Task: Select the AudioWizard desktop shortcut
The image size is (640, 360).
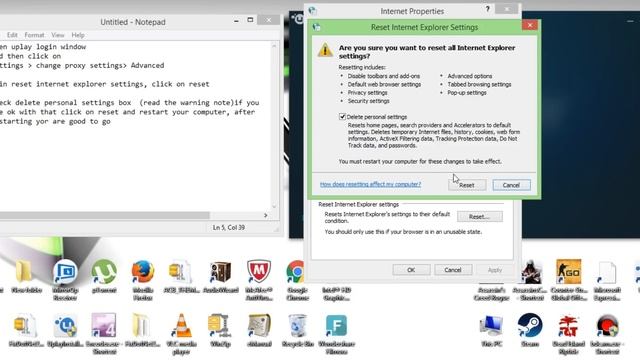Action: [x=220, y=276]
